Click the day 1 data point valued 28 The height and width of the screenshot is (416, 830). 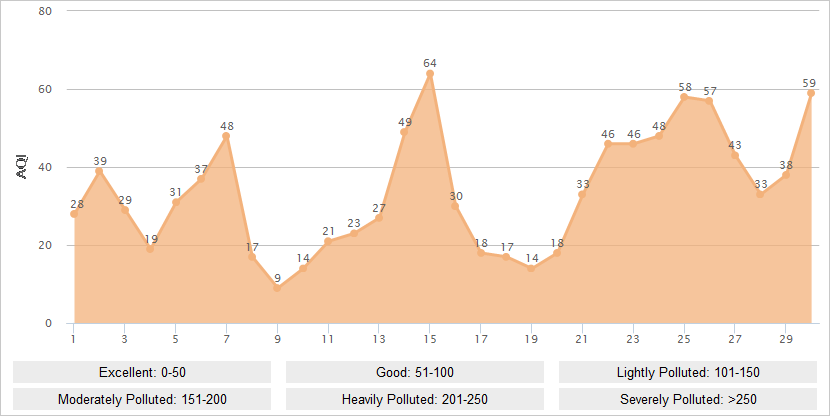(x=74, y=214)
